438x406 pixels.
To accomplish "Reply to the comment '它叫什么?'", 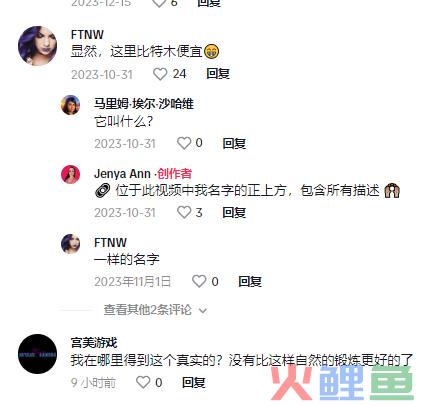I will (234, 143).
